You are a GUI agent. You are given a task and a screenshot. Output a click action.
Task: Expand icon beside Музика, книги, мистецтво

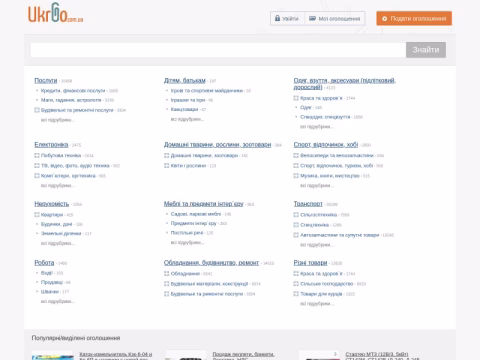[x=296, y=176]
